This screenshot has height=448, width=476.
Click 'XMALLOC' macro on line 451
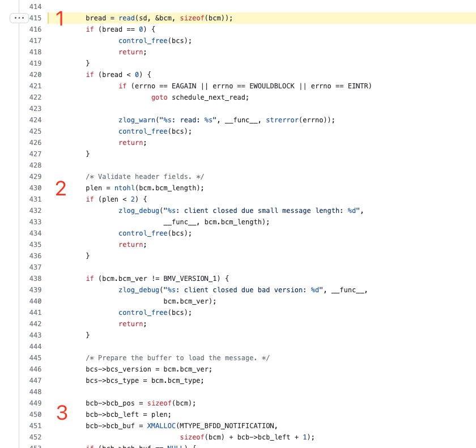(x=161, y=426)
